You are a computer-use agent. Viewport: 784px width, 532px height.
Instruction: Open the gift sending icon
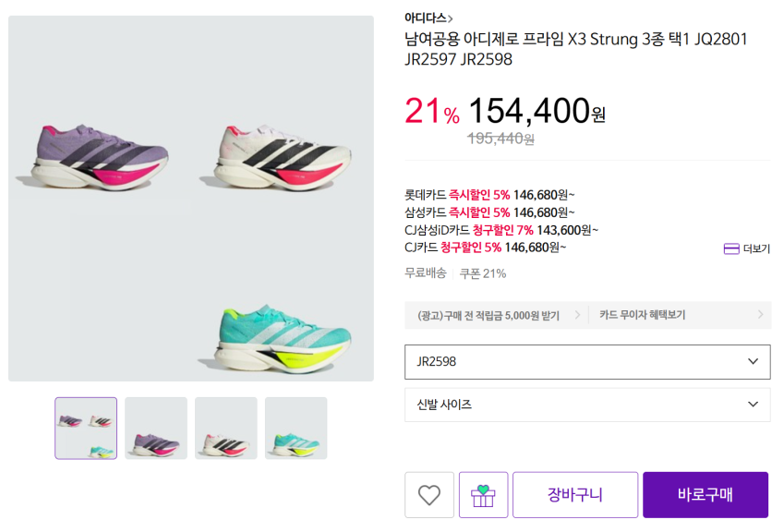[483, 495]
